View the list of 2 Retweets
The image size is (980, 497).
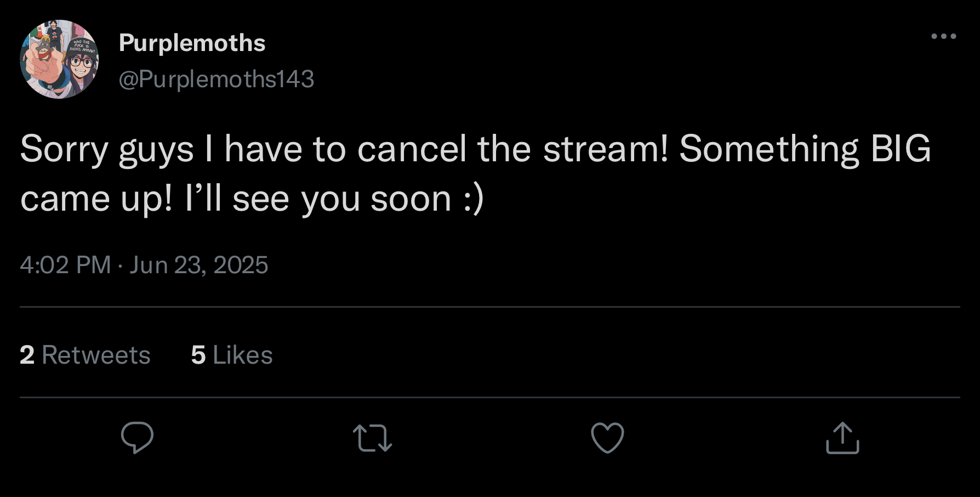(85, 355)
